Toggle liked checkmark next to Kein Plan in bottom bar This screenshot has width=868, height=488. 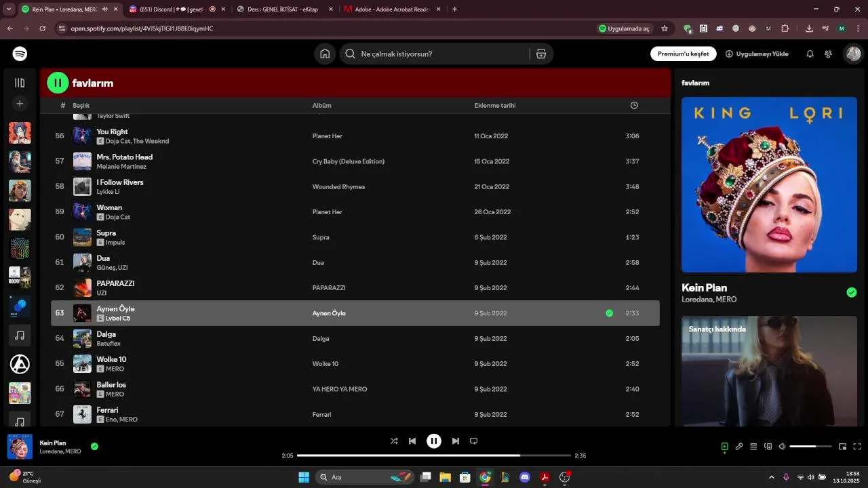pyautogui.click(x=94, y=446)
